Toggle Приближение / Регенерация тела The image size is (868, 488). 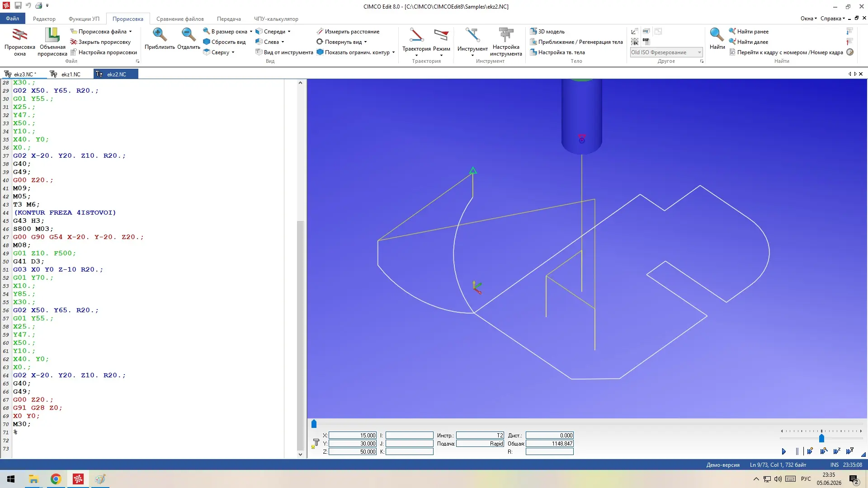coord(576,42)
